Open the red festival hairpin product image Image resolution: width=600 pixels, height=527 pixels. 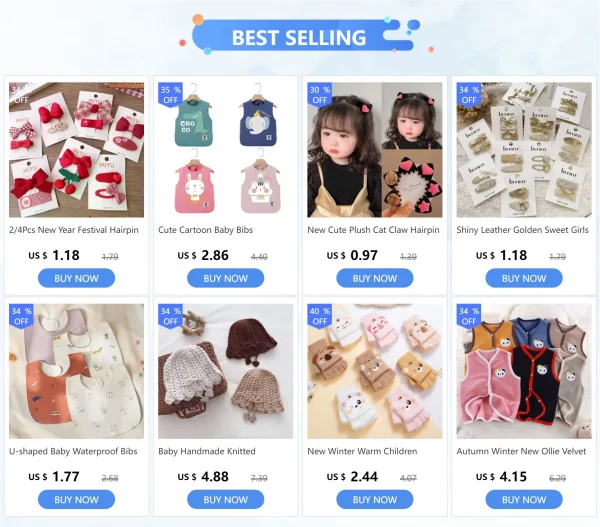pyautogui.click(x=77, y=150)
